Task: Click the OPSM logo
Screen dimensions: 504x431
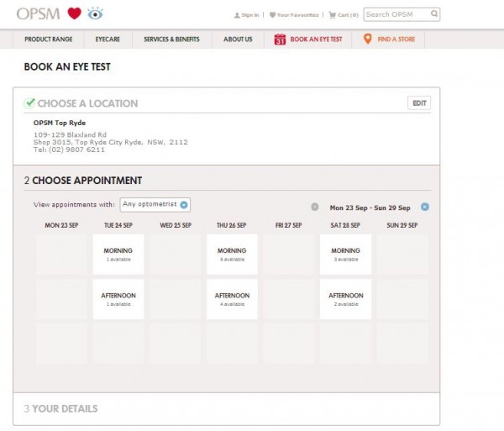Action: (x=38, y=13)
